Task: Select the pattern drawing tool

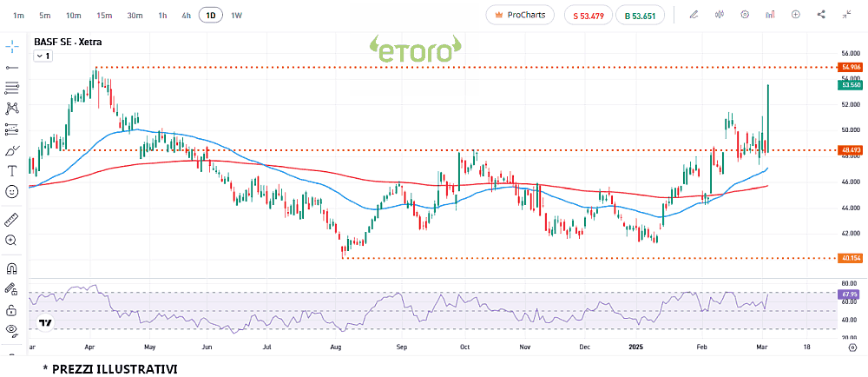Action: (x=12, y=109)
